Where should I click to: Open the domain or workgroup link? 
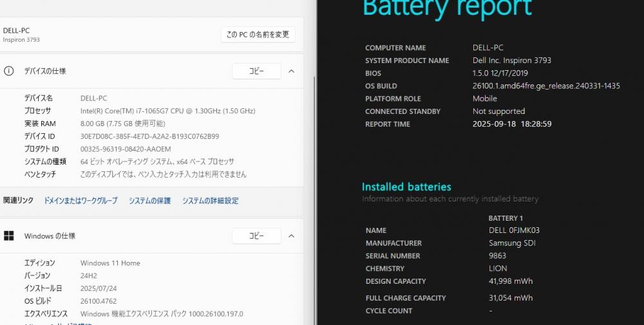(x=80, y=201)
